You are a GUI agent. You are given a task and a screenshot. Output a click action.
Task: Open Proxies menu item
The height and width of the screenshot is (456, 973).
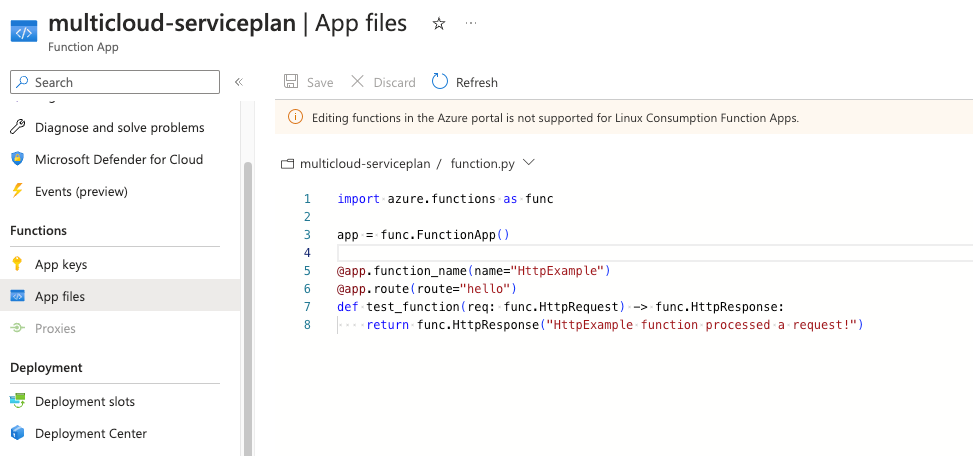55,328
